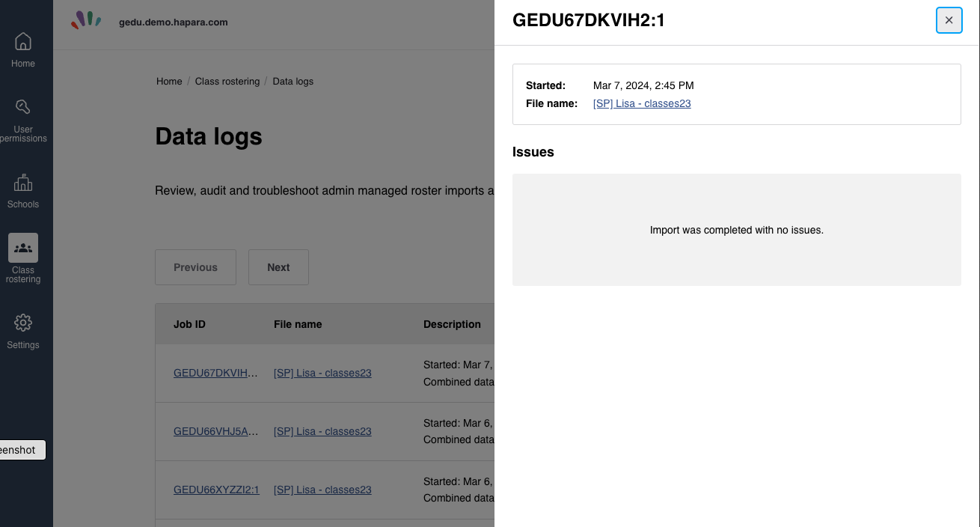Click the Description column header
The height and width of the screenshot is (527, 980).
click(x=452, y=324)
